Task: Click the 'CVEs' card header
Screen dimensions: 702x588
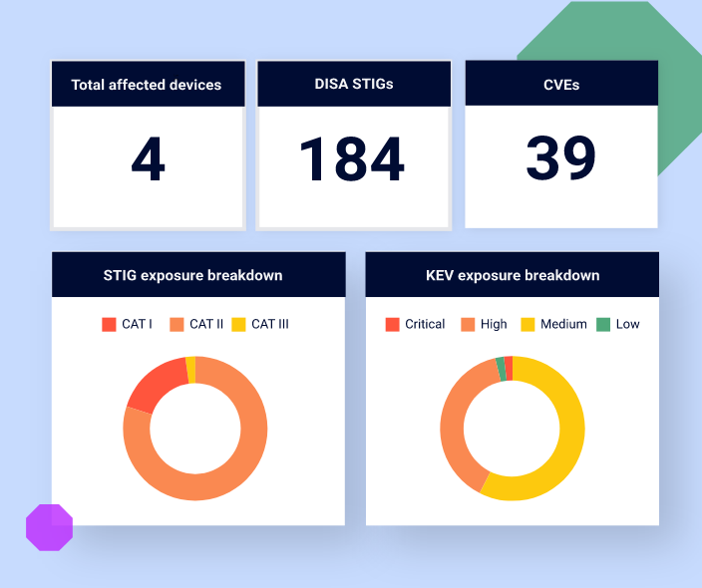Action: [561, 84]
